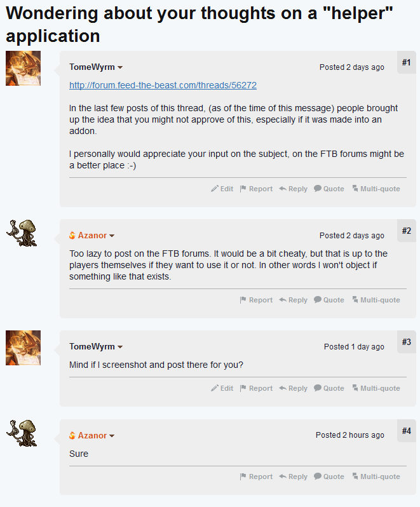
Task: Open TomeWyrm user dropdown in post #1
Action: 120,68
